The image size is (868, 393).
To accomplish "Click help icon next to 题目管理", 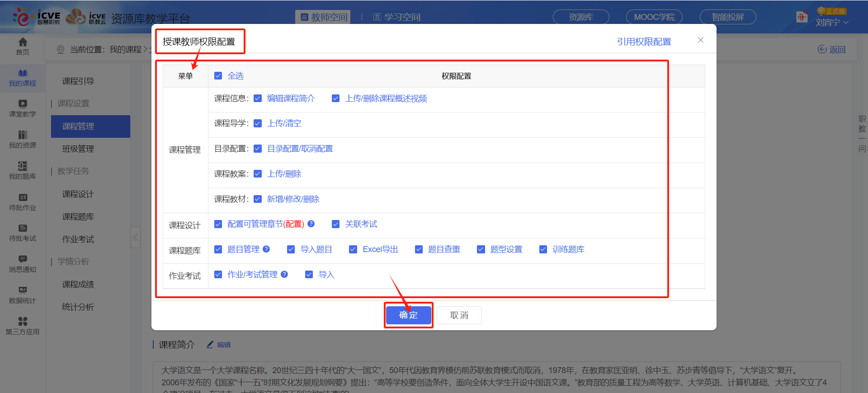I will [266, 249].
